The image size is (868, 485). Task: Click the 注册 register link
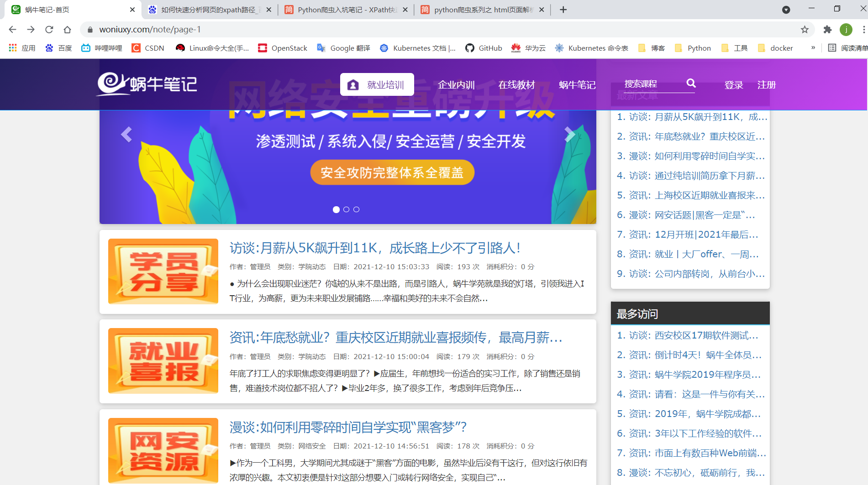point(766,85)
